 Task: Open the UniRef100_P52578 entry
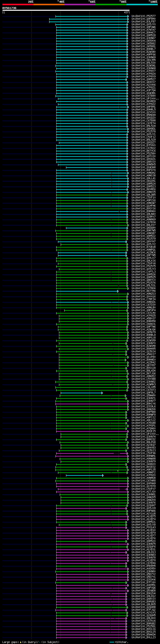pos(143,131)
